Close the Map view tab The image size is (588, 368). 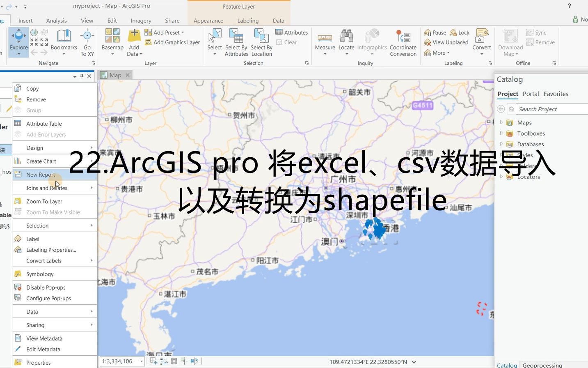[x=128, y=75]
